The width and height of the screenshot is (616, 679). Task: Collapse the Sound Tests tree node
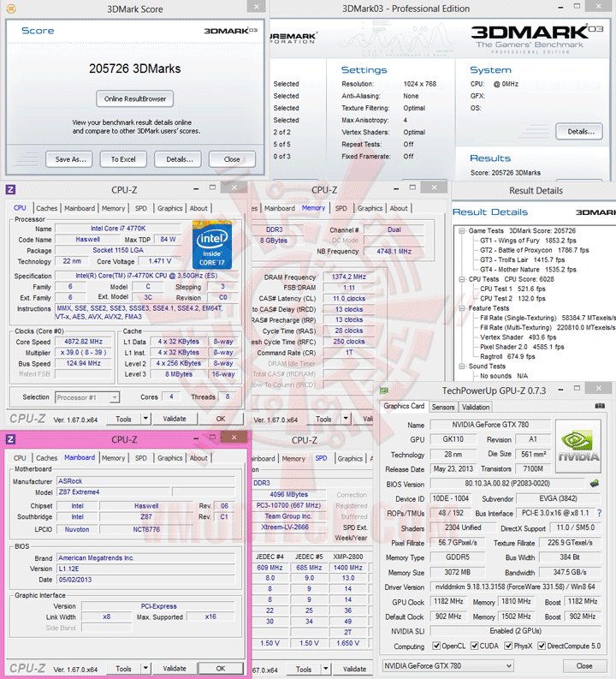[x=462, y=366]
